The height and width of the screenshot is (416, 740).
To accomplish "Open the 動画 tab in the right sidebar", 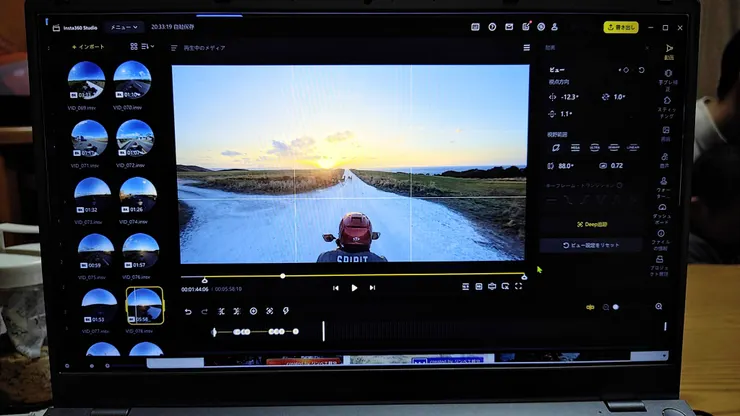I will pos(669,51).
